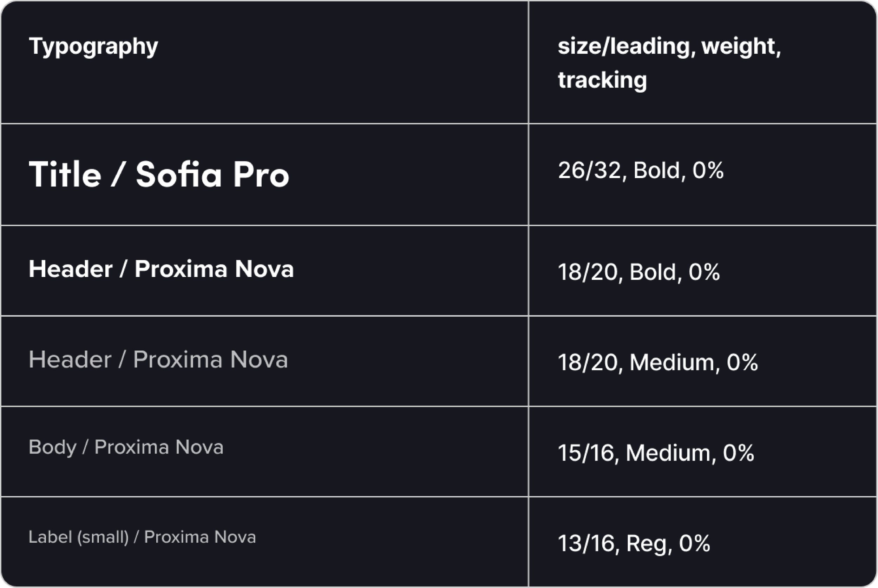Viewport: 878px width, 588px height.
Task: Click the '18/20, Medium, 0%' value
Action: point(658,363)
